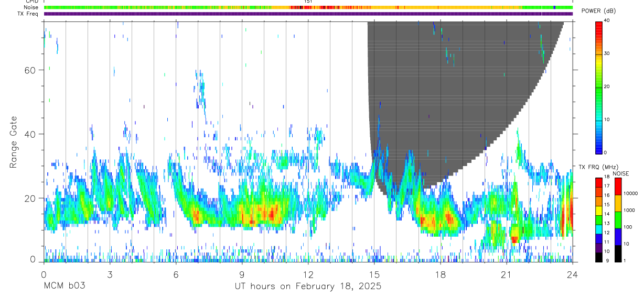Viewport: 644px width, 297px height.
Task: Click the blue segment of the NOISE color bar
Action: [618, 237]
